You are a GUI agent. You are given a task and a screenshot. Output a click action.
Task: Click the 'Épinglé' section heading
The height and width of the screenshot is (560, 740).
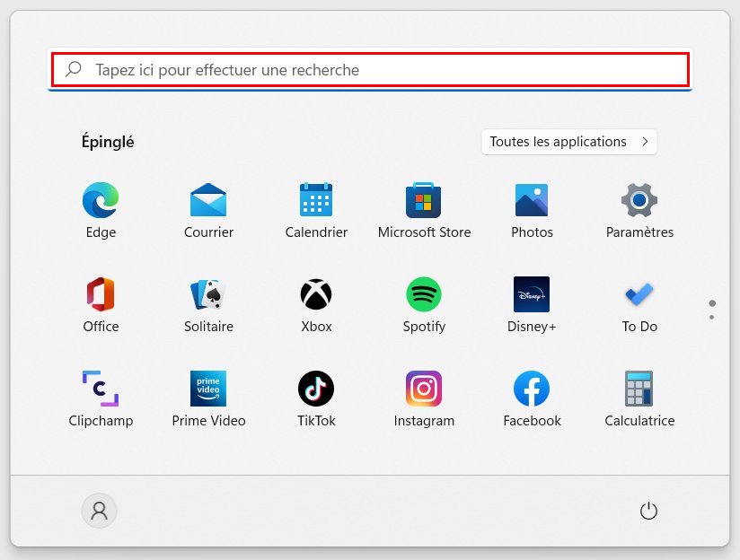[x=108, y=142]
